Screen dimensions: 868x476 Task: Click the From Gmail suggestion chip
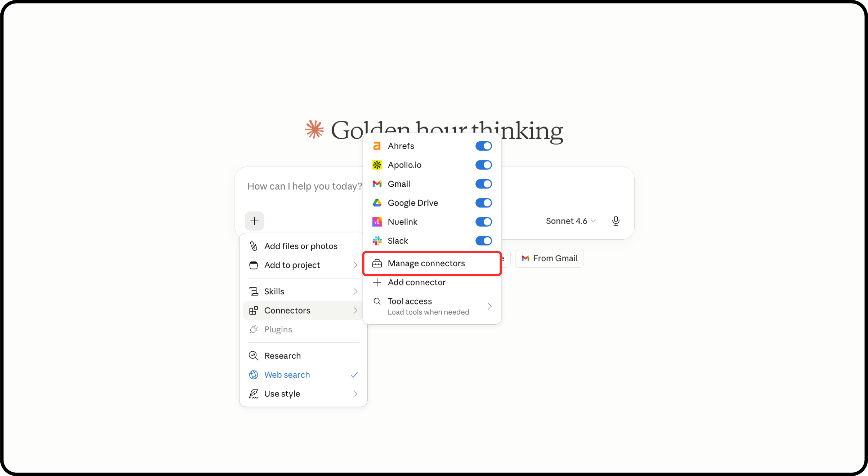(x=549, y=258)
